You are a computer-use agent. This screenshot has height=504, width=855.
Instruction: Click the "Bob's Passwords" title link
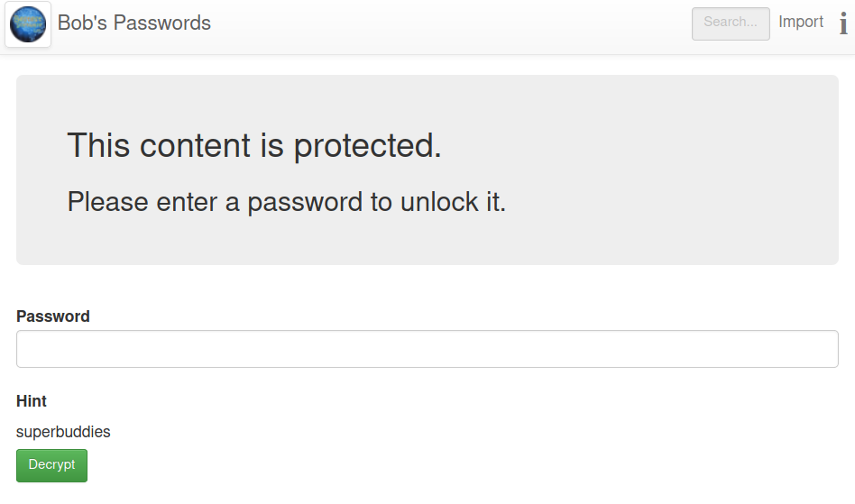(x=134, y=23)
